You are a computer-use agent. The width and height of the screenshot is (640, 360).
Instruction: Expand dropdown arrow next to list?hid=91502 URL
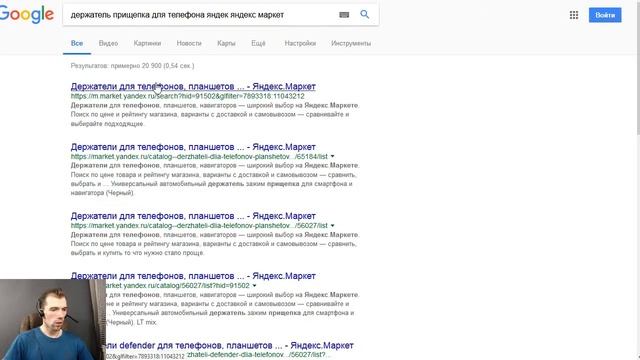(254, 285)
